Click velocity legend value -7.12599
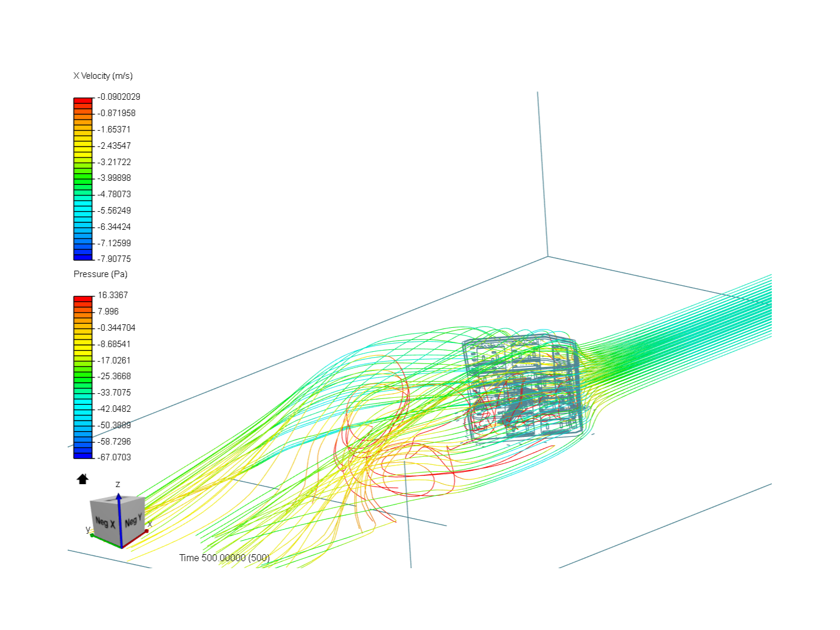The image size is (840, 630). [114, 243]
